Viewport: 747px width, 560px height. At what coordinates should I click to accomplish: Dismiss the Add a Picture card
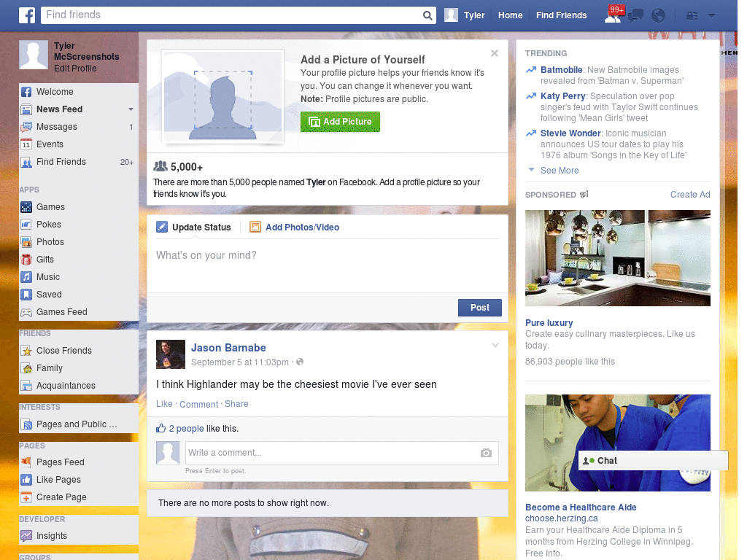coord(495,53)
